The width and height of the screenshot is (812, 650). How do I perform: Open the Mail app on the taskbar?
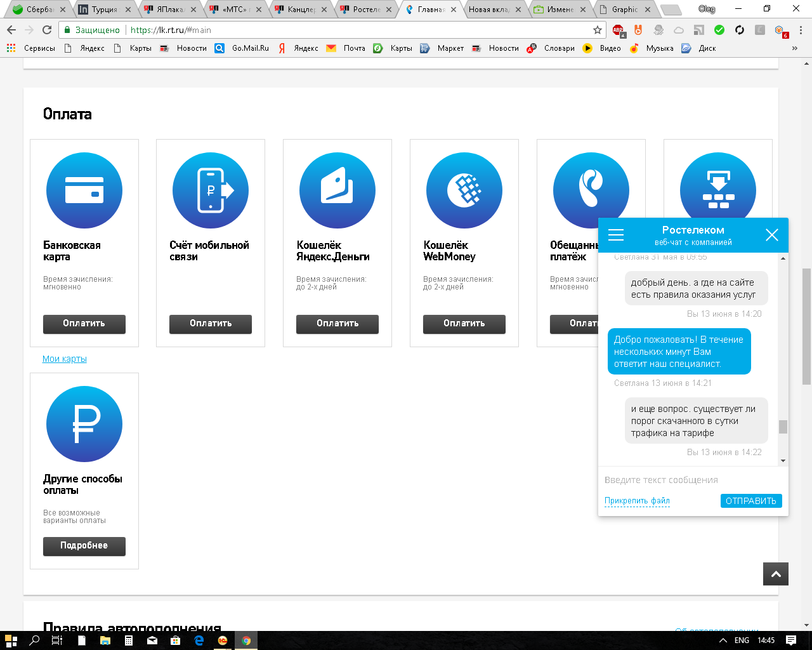coord(152,640)
